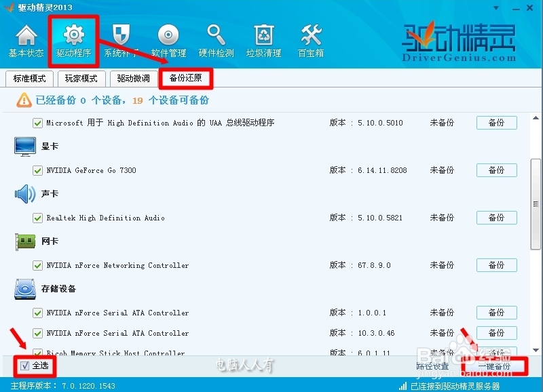Switch to 驱动微调 tab

pyautogui.click(x=133, y=79)
